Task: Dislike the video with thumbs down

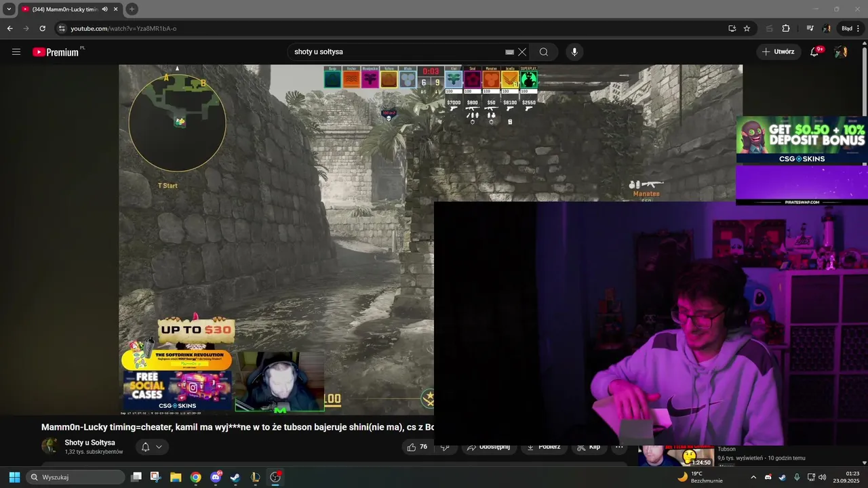Action: click(x=446, y=447)
